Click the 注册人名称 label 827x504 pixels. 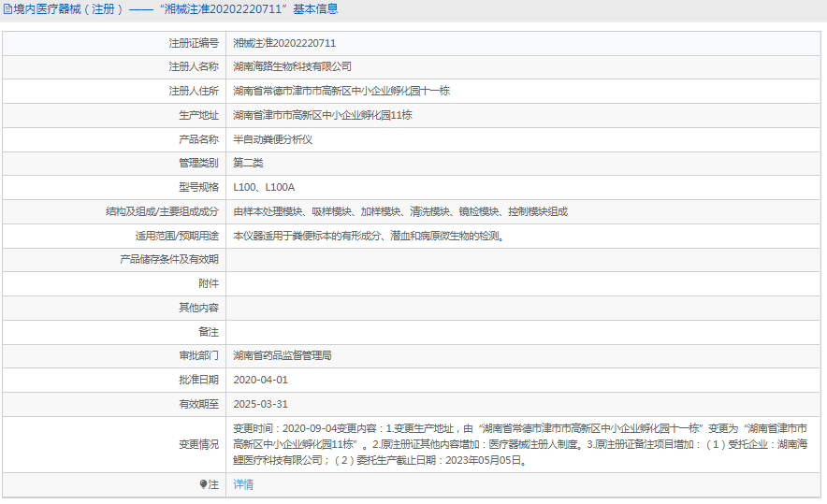pyautogui.click(x=194, y=67)
